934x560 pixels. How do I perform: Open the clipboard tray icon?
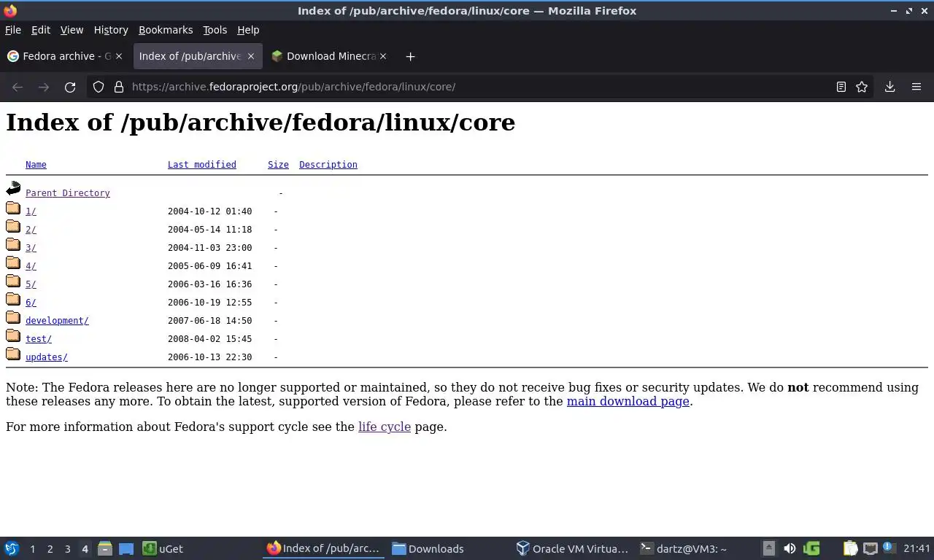pyautogui.click(x=850, y=548)
